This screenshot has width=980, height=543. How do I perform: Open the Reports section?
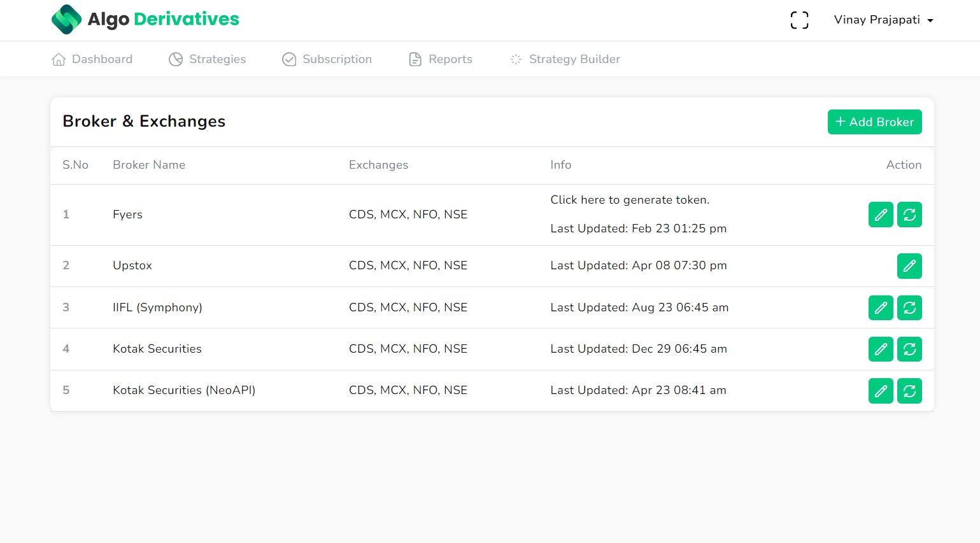[x=441, y=59]
